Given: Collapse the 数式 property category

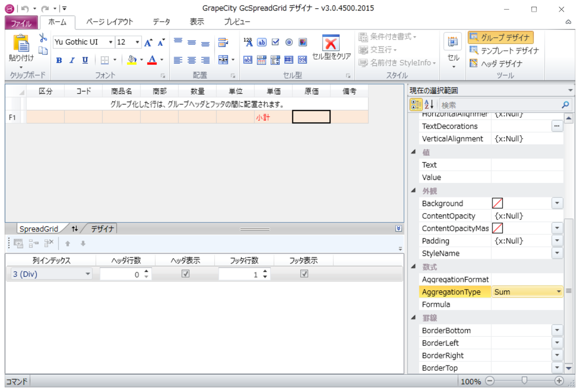Looking at the screenshot, I should click(413, 267).
